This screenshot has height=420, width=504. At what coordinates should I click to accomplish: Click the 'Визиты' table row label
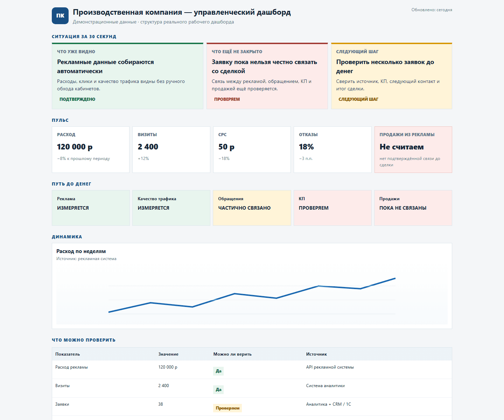[62, 386]
